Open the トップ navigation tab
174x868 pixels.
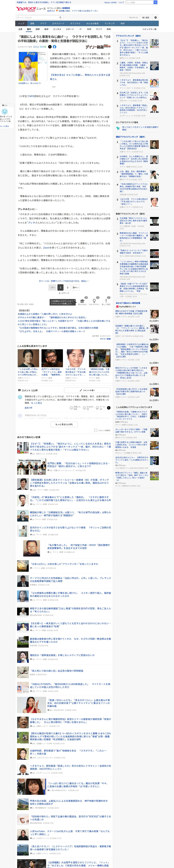click(21, 24)
